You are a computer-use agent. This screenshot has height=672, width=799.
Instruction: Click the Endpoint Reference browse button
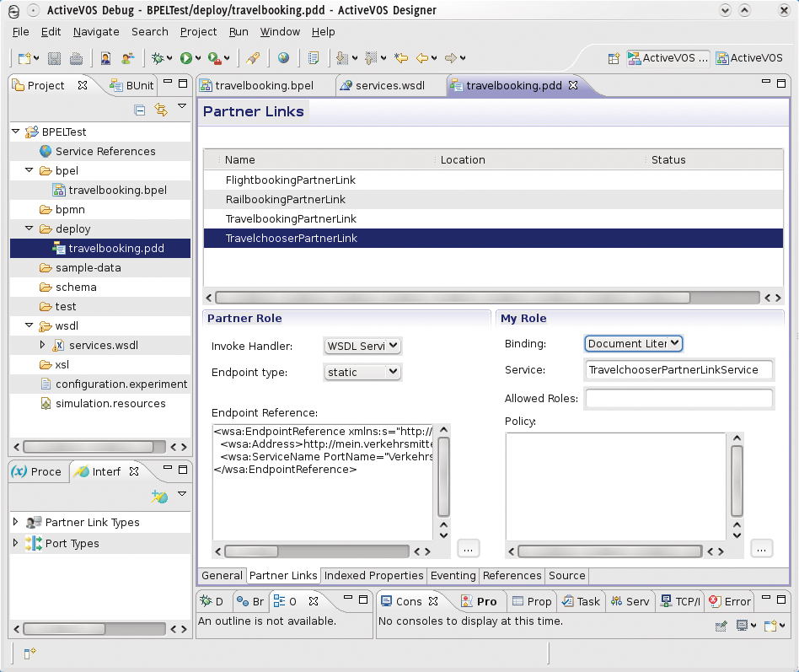tap(469, 549)
